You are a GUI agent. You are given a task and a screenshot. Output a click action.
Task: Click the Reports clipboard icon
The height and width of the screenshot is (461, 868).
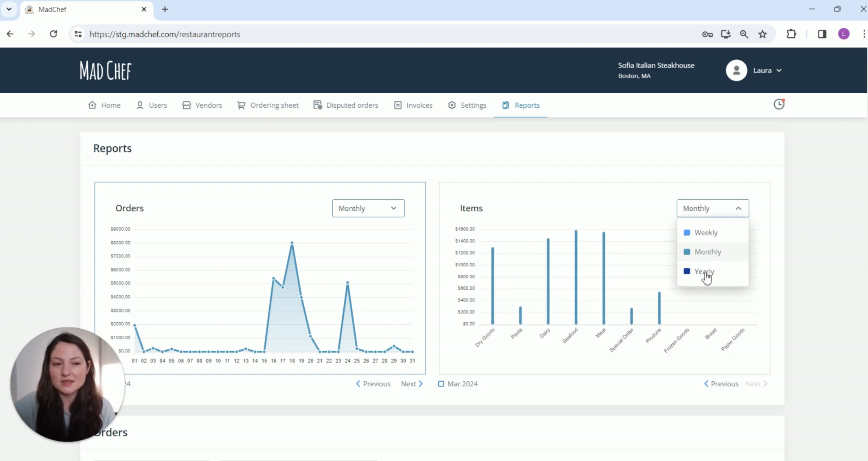coord(506,105)
